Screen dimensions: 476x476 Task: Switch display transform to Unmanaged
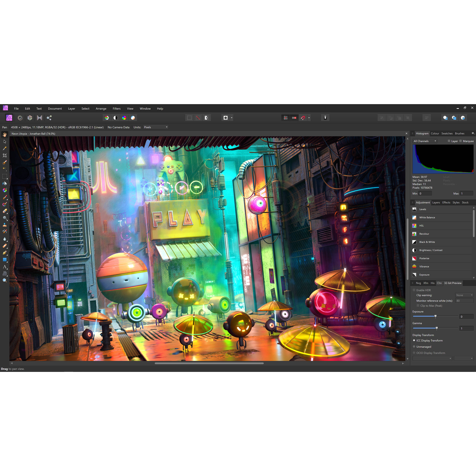(x=414, y=347)
